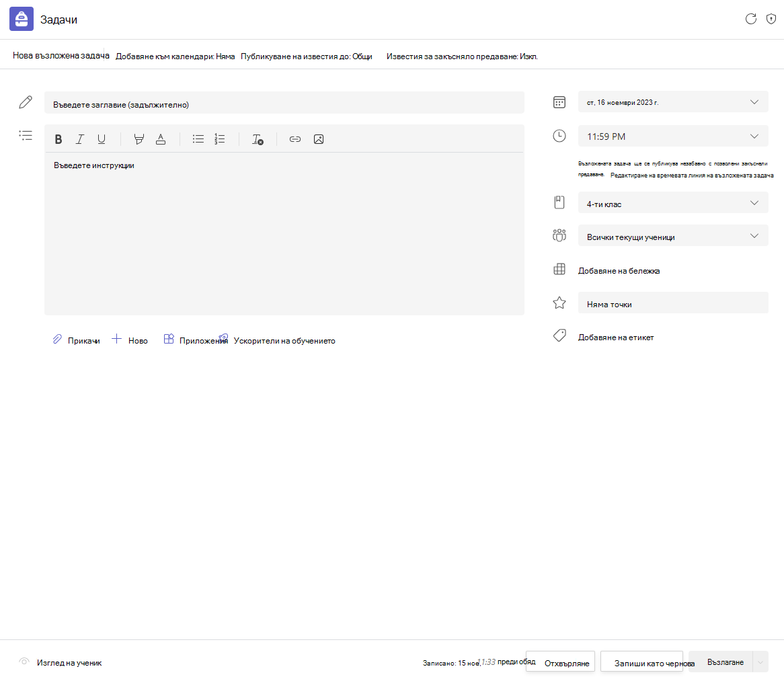
Task: Click the refresh icon in the header
Action: (x=750, y=19)
